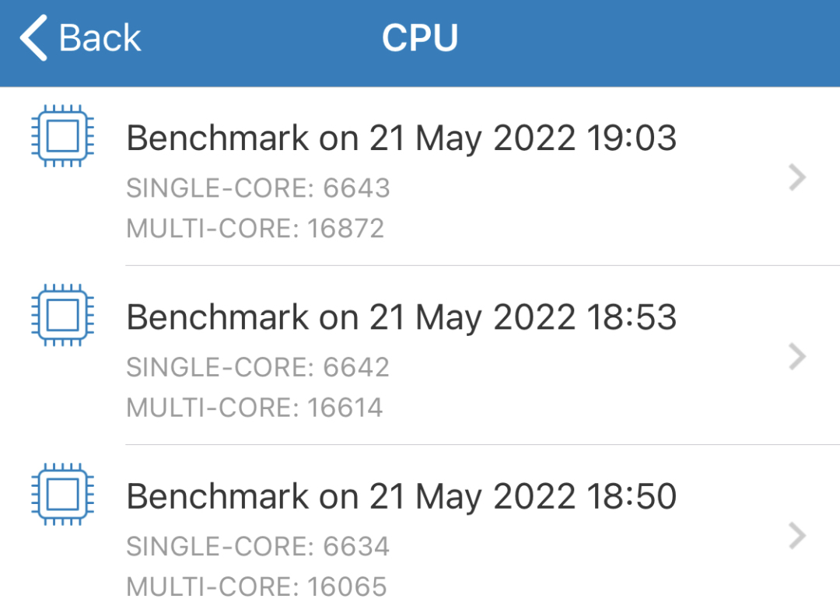Tap the Back chevron arrow icon
The width and height of the screenshot is (840, 616).
33,37
